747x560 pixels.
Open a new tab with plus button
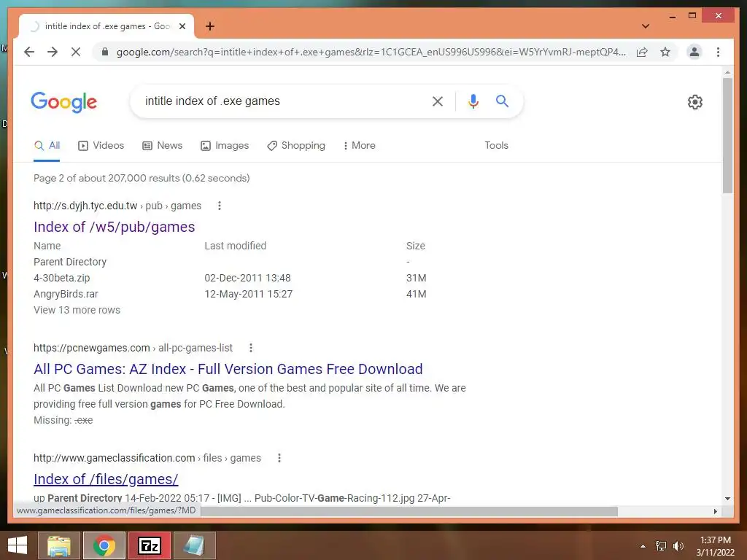(x=210, y=26)
